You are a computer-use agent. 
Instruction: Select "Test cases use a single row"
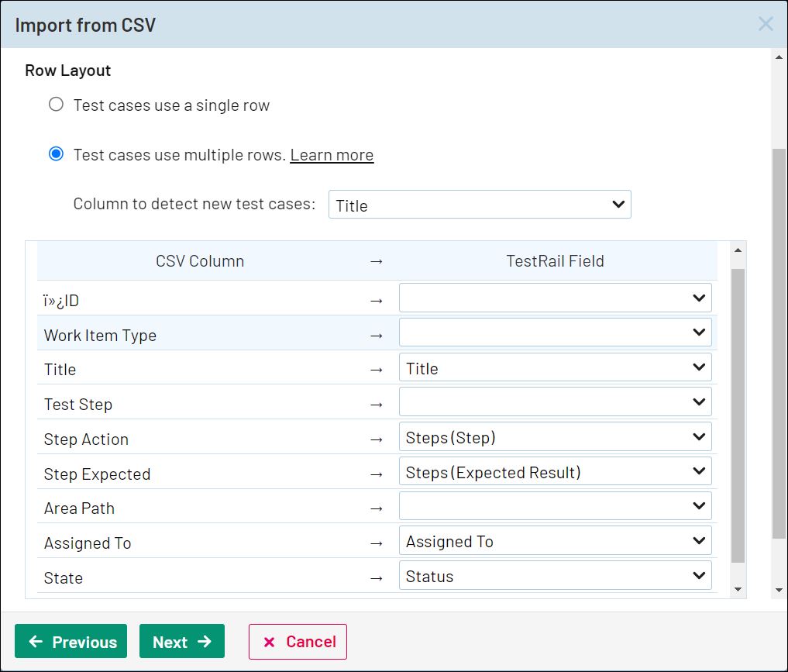(55, 104)
